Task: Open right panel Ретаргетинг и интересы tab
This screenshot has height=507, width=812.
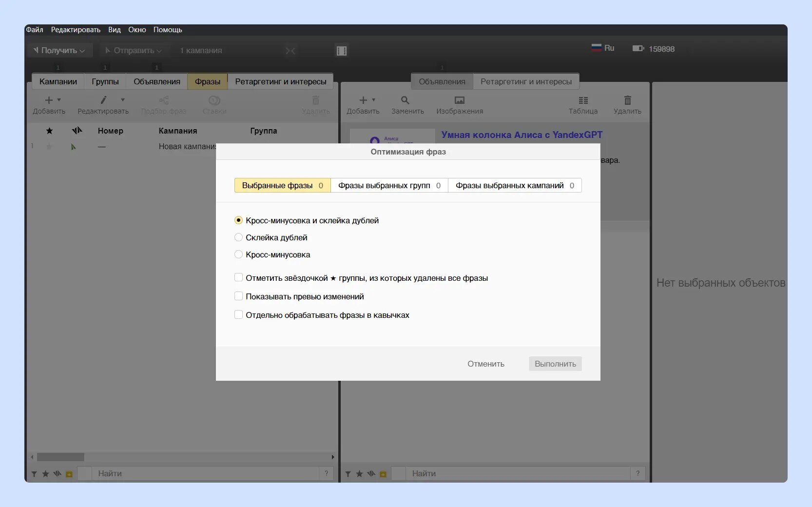Action: pos(526,81)
